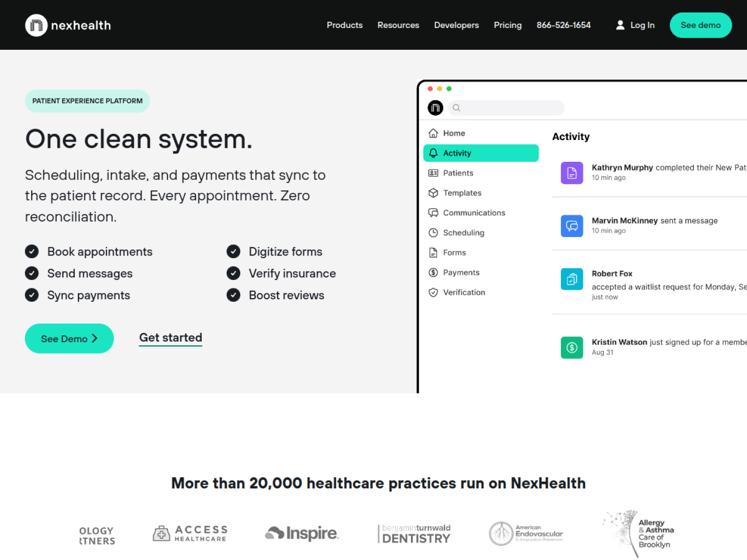Click the Inspire logo

click(x=302, y=533)
